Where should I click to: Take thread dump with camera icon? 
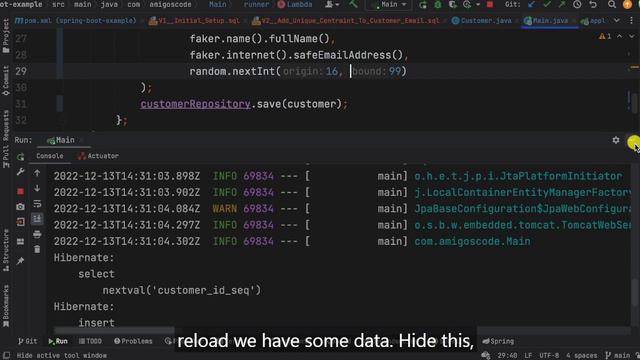[20, 207]
